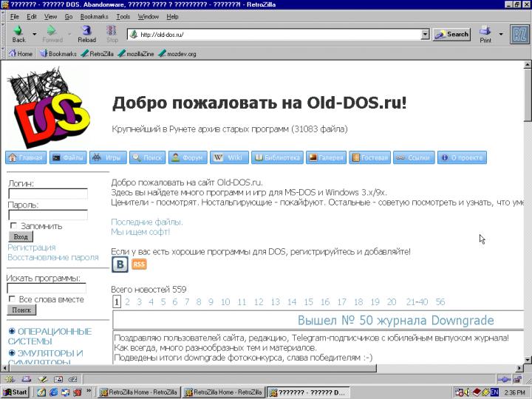
Task: Go to news page 21-40
Action: 417,302
